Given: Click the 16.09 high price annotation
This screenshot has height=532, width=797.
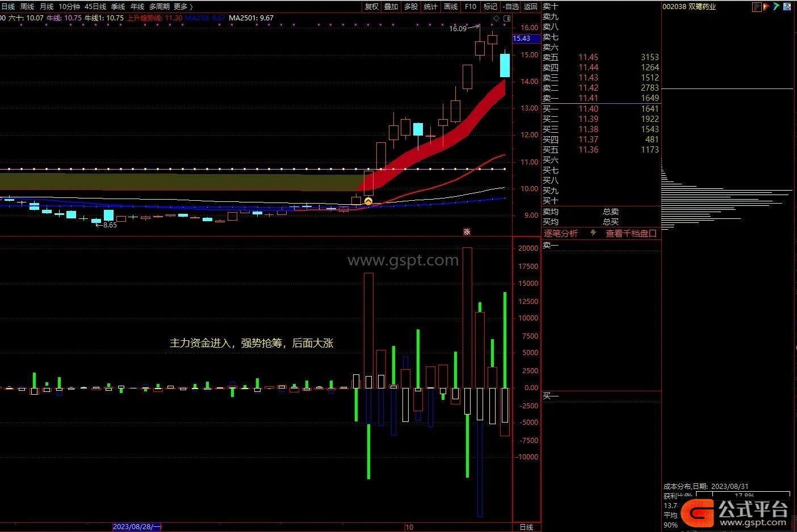Looking at the screenshot, I should point(458,28).
